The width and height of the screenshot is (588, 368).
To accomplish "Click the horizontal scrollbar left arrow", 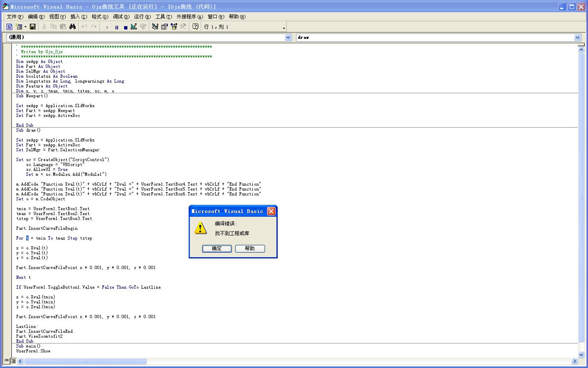I will pyautogui.click(x=20, y=361).
